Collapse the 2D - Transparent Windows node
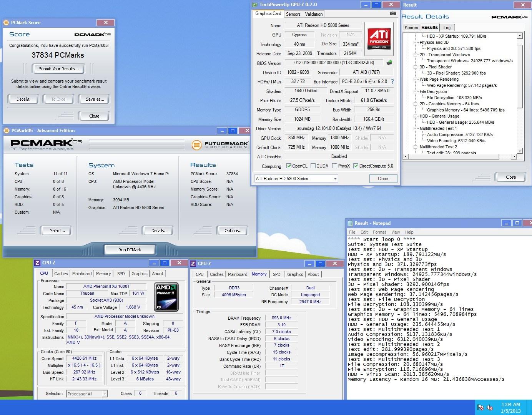 [415, 55]
